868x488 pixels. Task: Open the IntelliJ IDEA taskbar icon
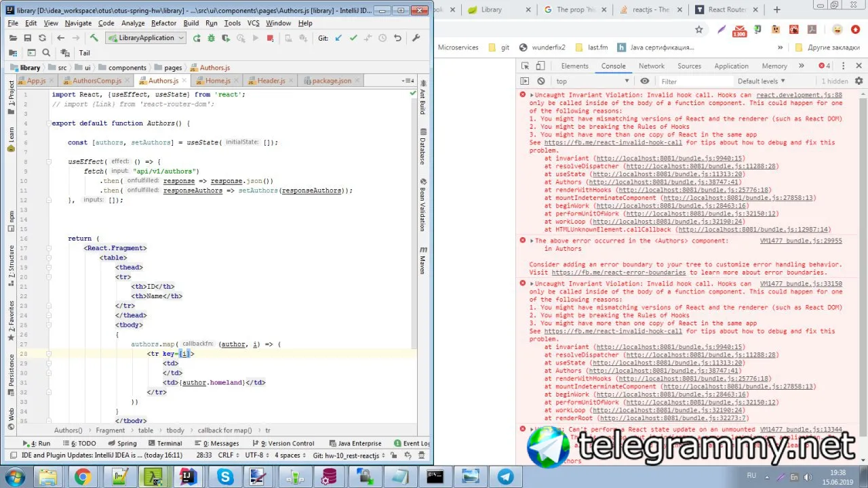pos(188,477)
